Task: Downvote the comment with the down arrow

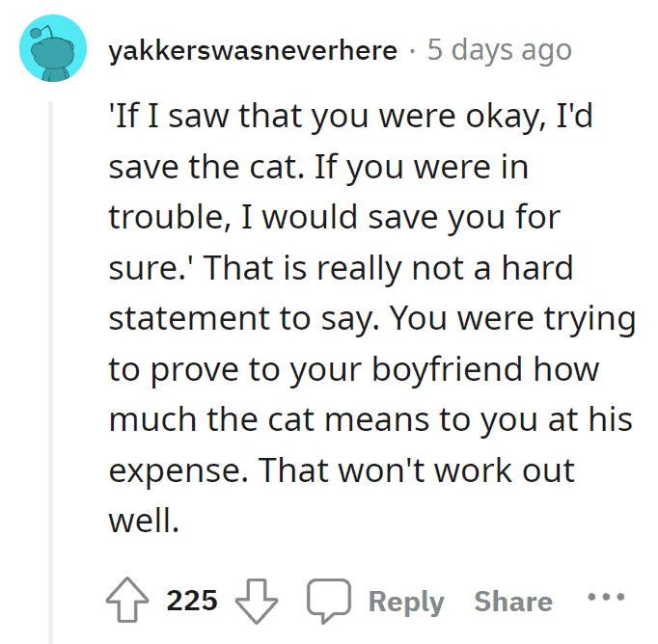Action: (x=257, y=601)
